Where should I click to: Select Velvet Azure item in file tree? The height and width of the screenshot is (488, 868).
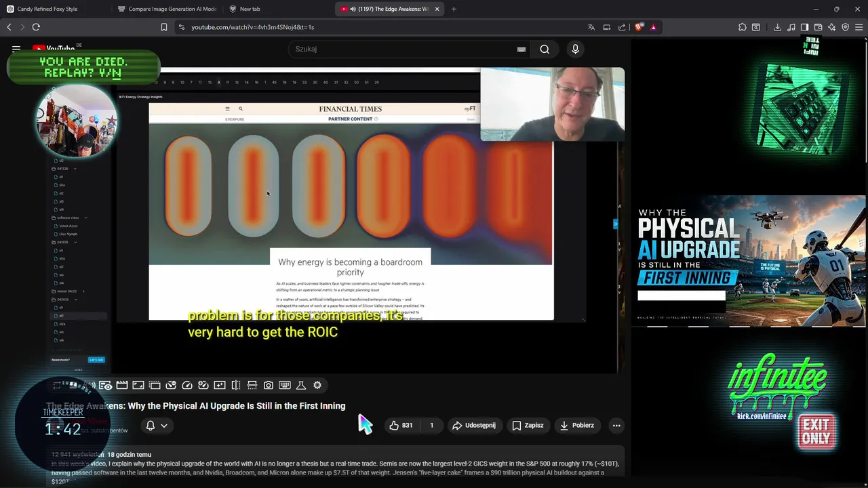[x=68, y=226]
